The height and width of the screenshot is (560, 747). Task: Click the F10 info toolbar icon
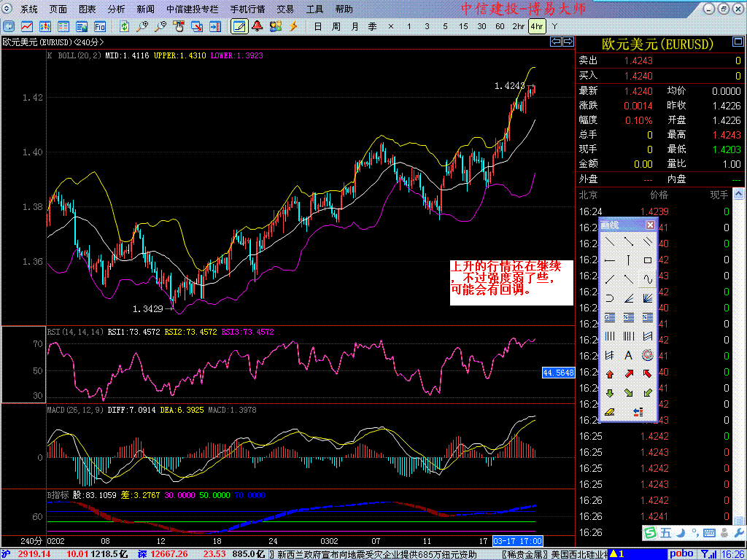coord(99,27)
